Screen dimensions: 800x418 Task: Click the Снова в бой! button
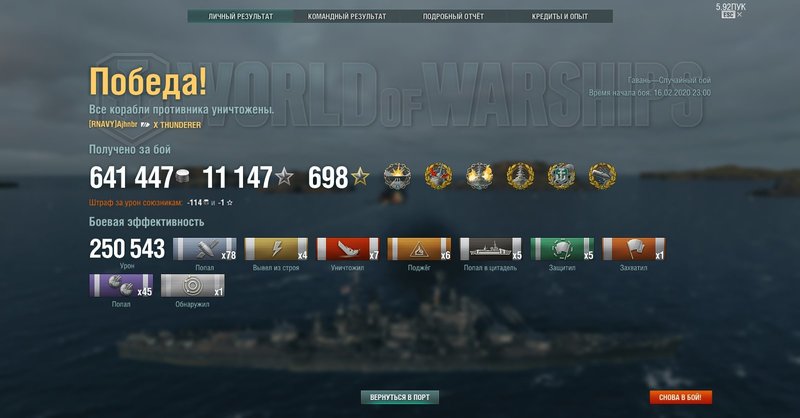[x=680, y=397]
